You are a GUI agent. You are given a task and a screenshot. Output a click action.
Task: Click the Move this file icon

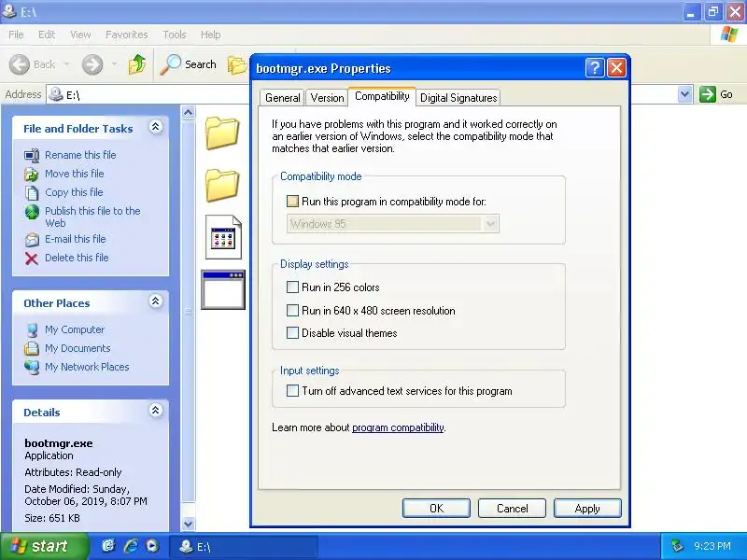tap(32, 174)
